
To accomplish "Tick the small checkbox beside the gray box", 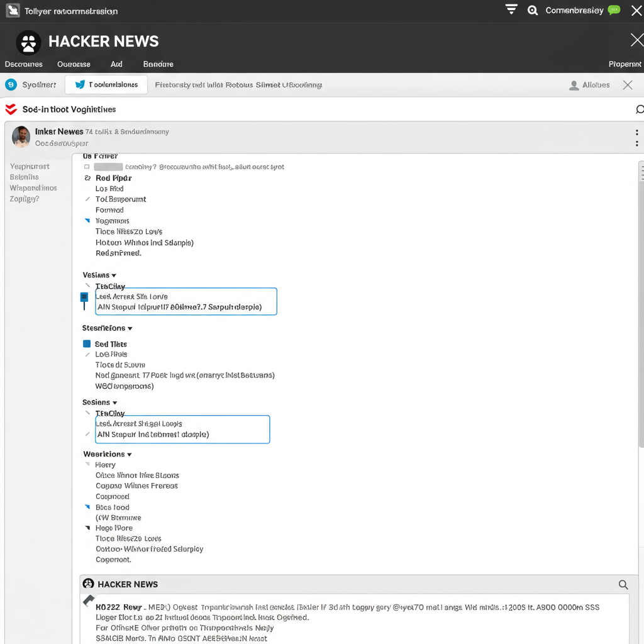I will point(87,167).
